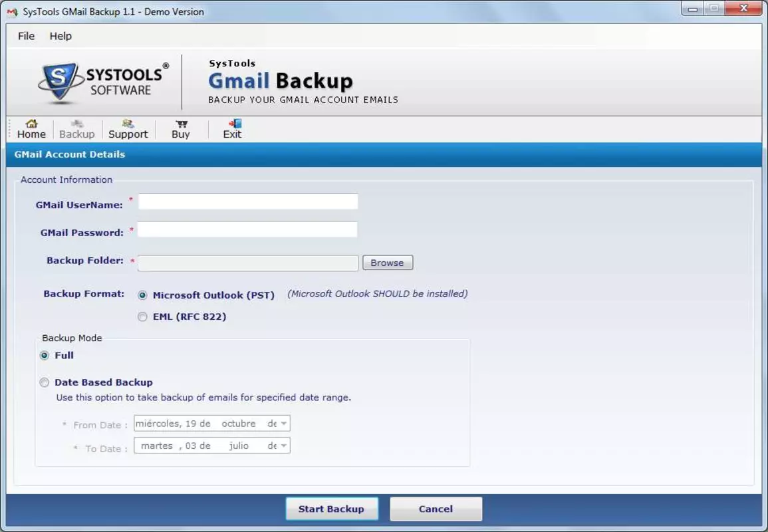Click the Exit toolbar icon
768x532 pixels.
pyautogui.click(x=235, y=124)
